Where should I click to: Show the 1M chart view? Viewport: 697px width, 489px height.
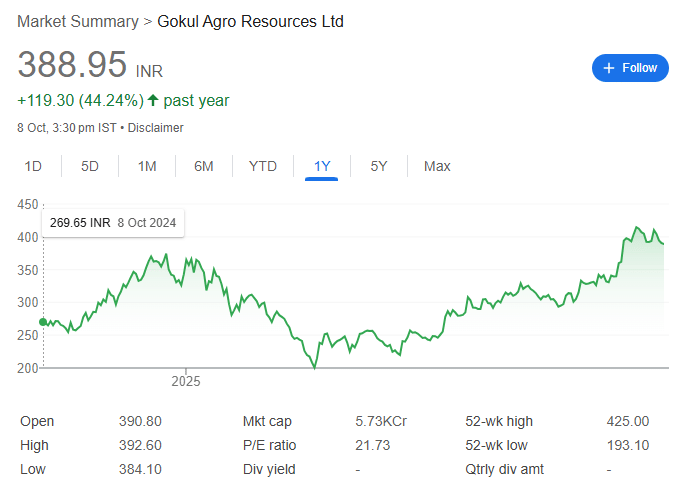pyautogui.click(x=147, y=166)
